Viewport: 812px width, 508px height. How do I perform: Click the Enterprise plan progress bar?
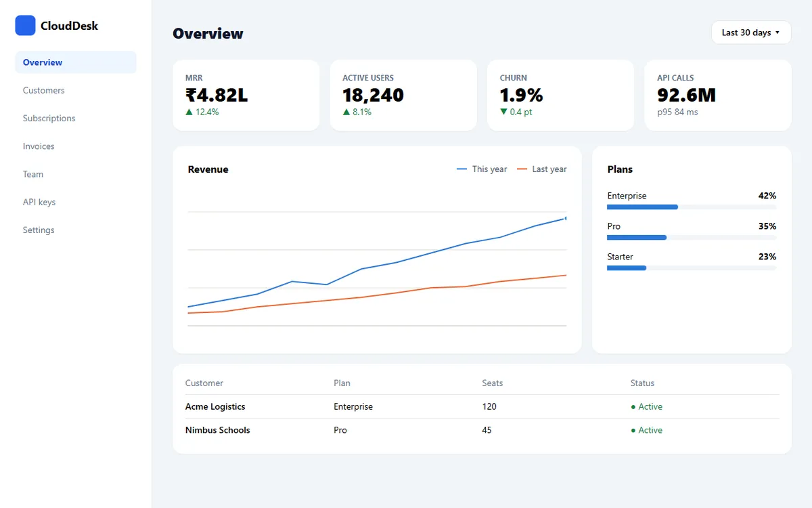[692, 207]
